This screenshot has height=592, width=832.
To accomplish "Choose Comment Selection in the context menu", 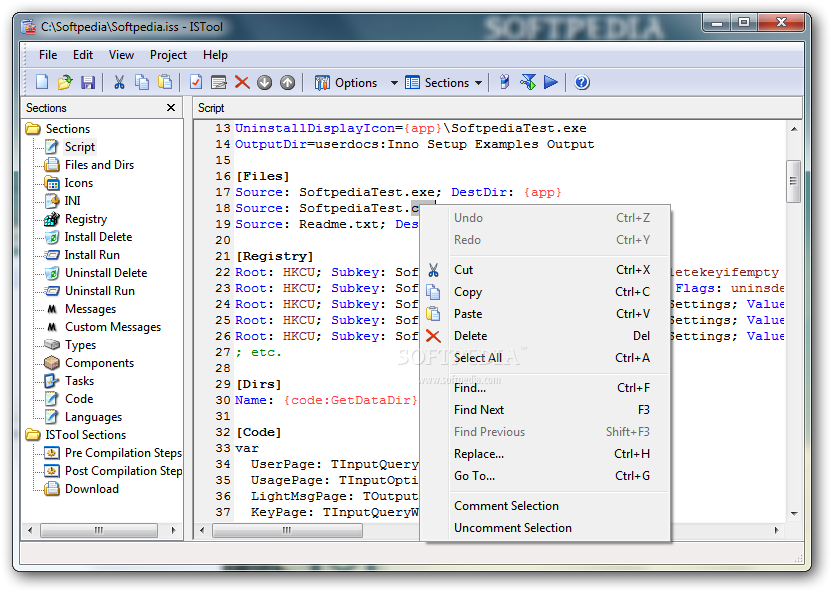I will pyautogui.click(x=545, y=506).
